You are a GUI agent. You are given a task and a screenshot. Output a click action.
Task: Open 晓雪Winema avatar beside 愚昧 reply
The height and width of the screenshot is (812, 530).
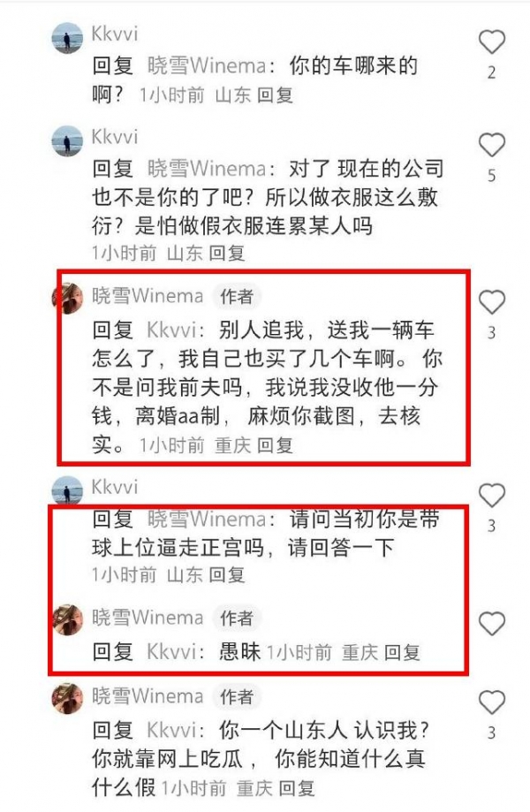pos(67,619)
